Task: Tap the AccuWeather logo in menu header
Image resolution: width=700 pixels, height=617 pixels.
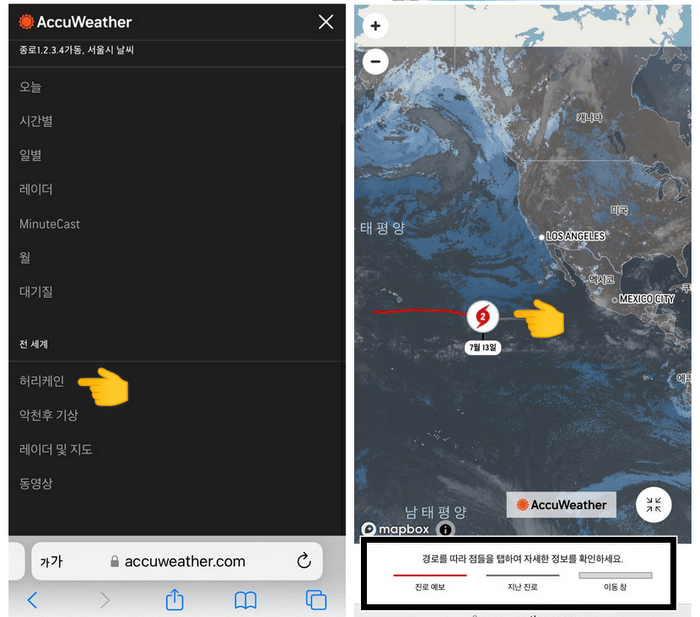Action: (75, 22)
